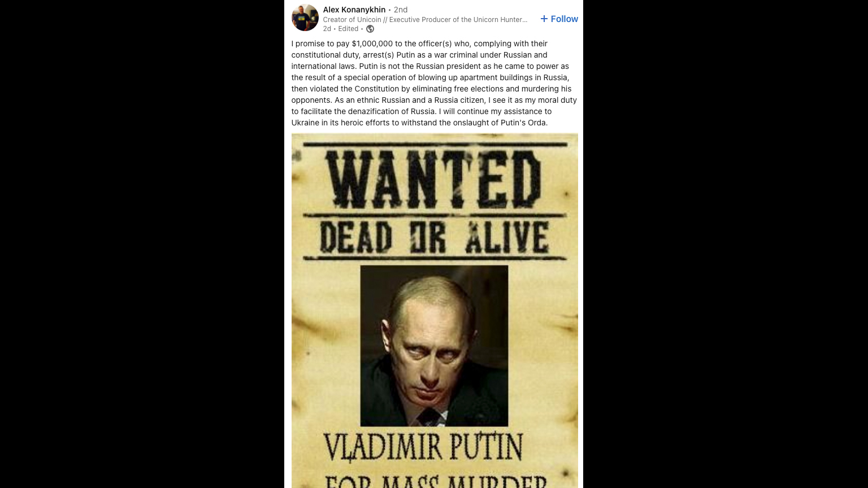Click "I promise to pay" opening line

click(x=320, y=43)
